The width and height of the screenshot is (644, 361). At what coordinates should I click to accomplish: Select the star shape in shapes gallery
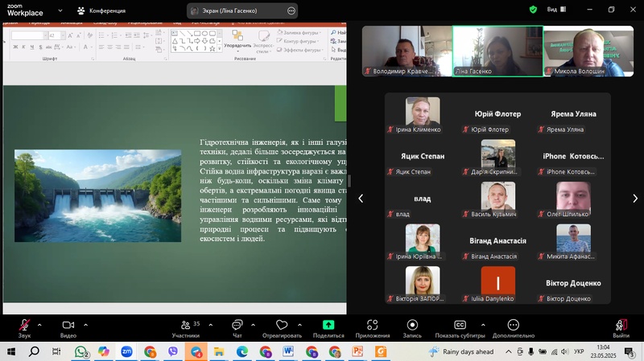click(x=213, y=48)
